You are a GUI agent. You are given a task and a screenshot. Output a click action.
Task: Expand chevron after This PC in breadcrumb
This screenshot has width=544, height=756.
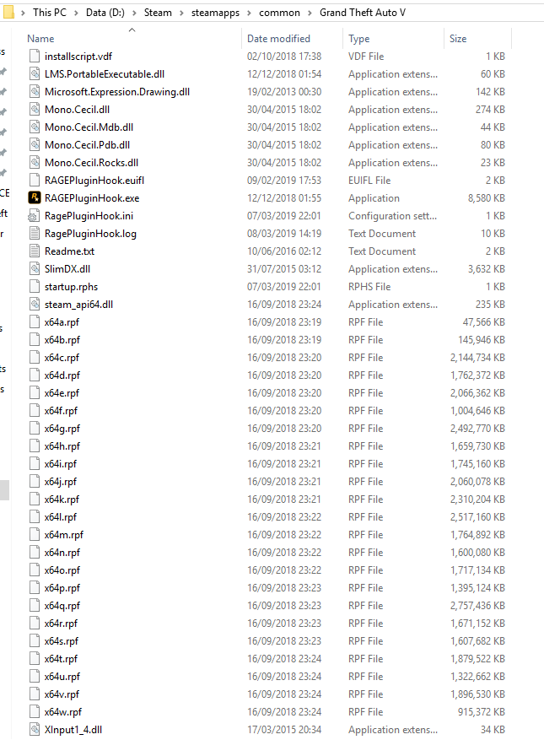coord(76,13)
